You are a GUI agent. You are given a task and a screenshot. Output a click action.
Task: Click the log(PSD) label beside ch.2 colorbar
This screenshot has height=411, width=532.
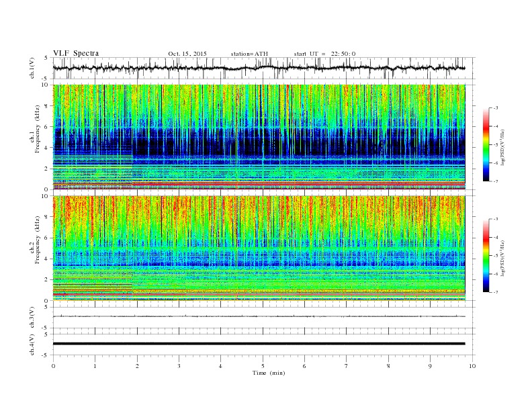click(504, 258)
